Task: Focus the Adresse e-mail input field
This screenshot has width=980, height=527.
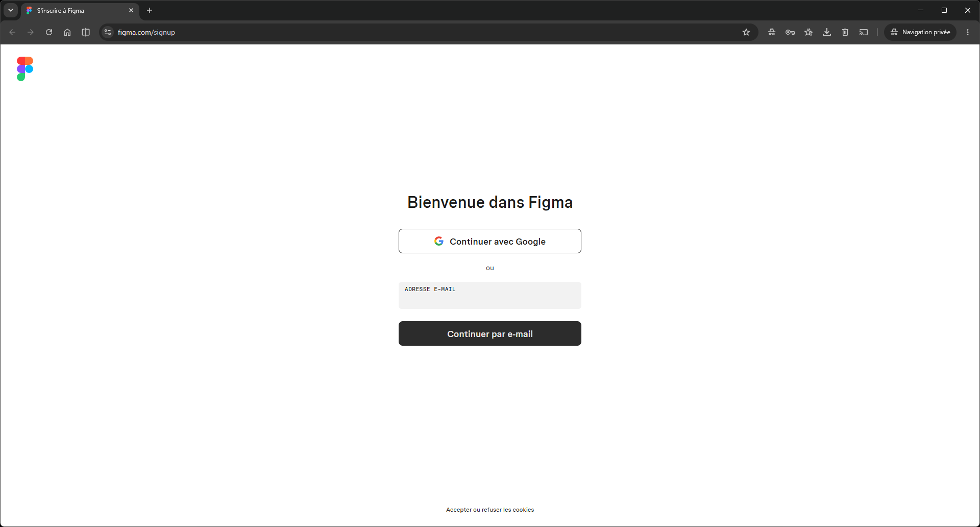Action: coord(490,295)
